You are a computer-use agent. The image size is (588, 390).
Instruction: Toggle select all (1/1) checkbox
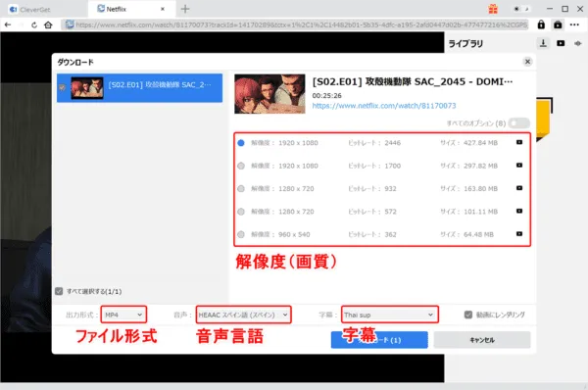[x=59, y=291]
